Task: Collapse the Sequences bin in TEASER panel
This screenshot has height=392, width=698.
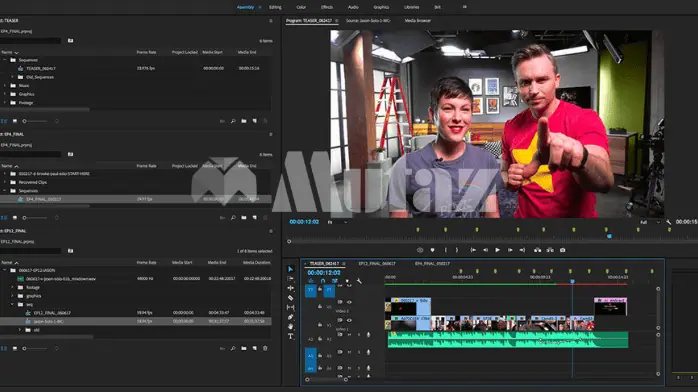Action: coord(5,60)
